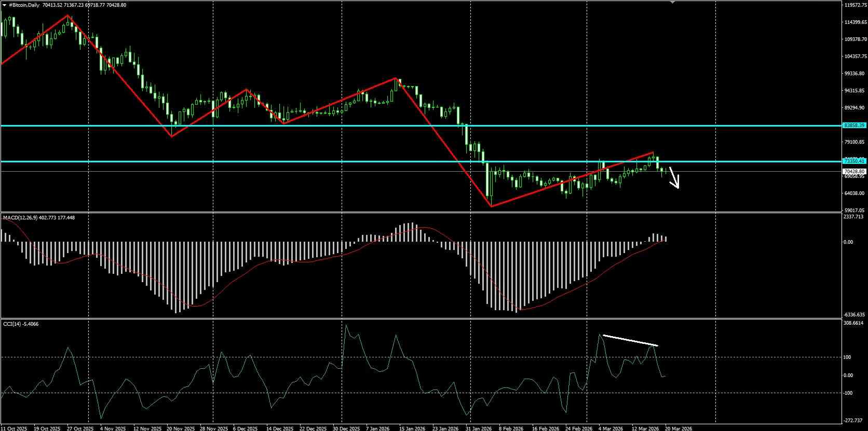The image size is (868, 431).
Task: Open the chart menu triangle beside #Bitcoin,Daily
Action: pyautogui.click(x=4, y=5)
